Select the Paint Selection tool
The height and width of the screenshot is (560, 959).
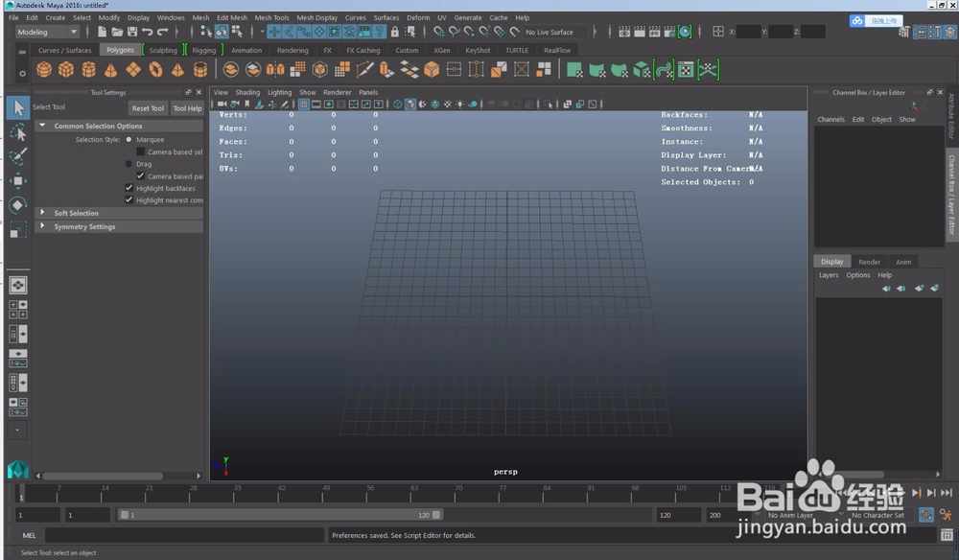[17, 156]
